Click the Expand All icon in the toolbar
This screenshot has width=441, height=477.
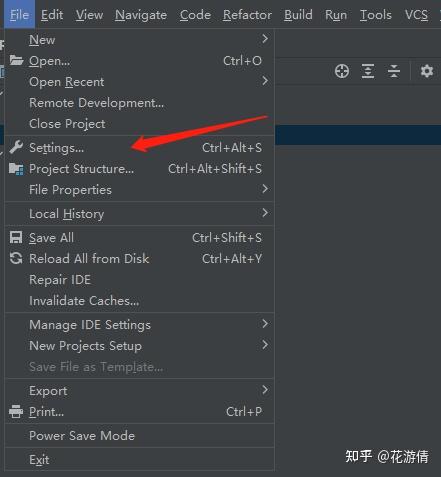[368, 71]
